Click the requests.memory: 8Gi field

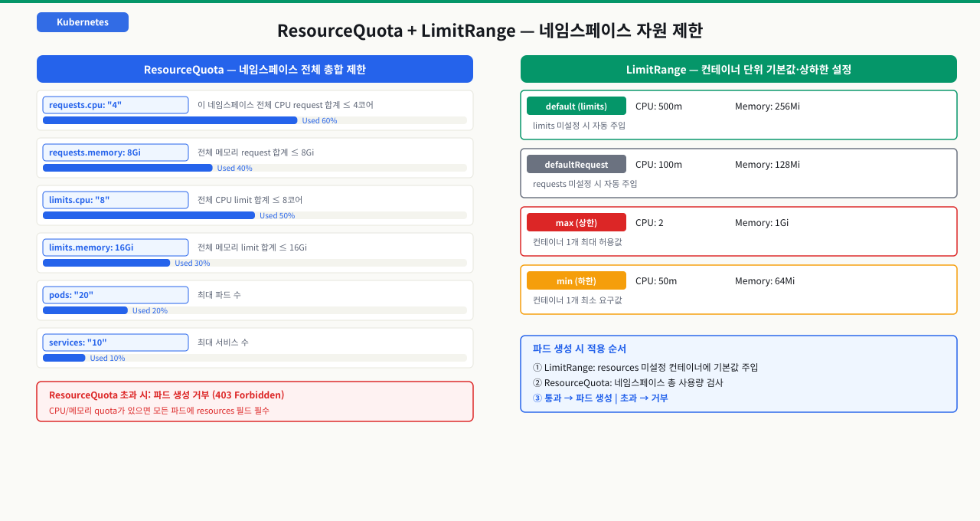(116, 152)
